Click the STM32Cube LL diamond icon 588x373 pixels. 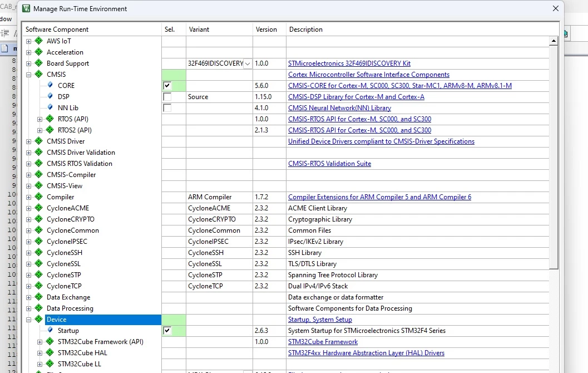click(50, 364)
